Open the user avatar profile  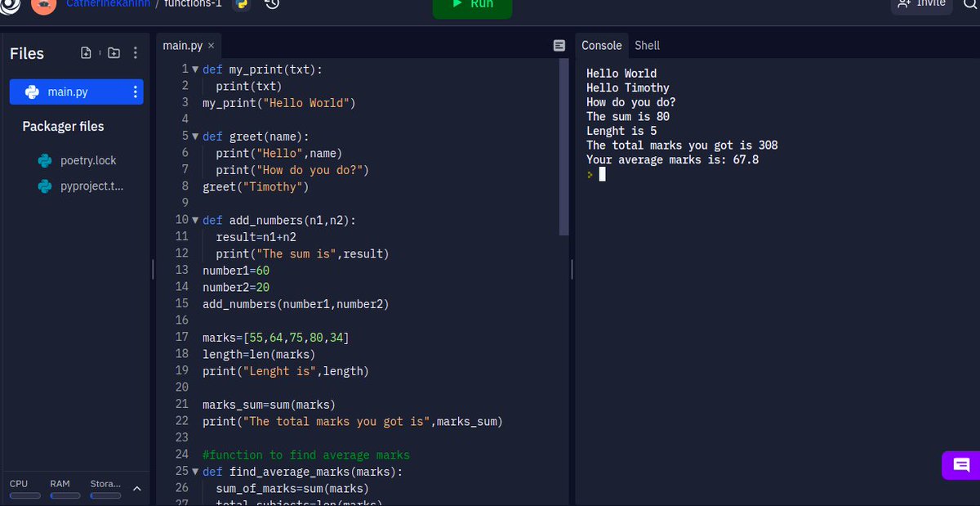click(x=44, y=5)
